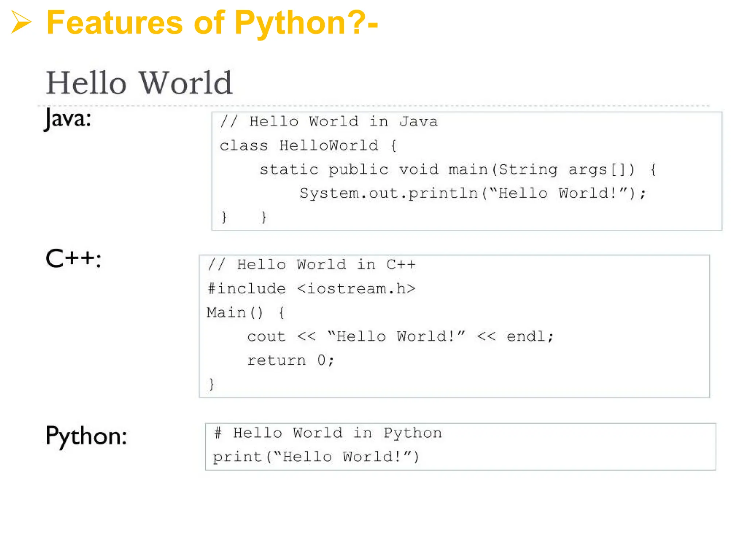Click the 'static public void main' line

[458, 170]
